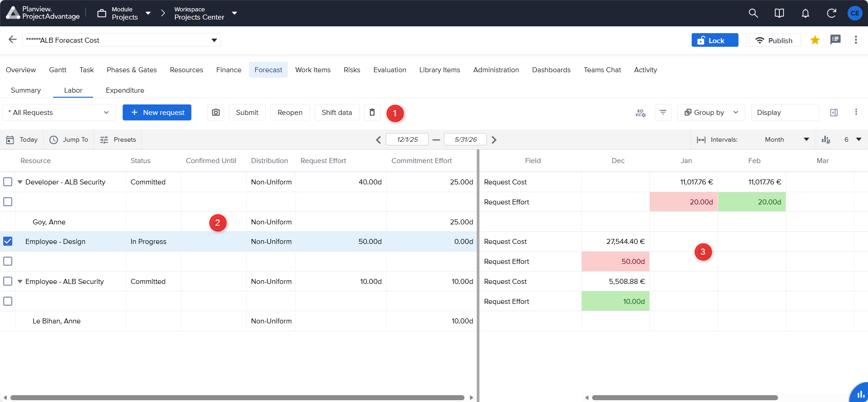Open the Expenditure sub-tab
Image resolution: width=868 pixels, height=402 pixels.
125,90
